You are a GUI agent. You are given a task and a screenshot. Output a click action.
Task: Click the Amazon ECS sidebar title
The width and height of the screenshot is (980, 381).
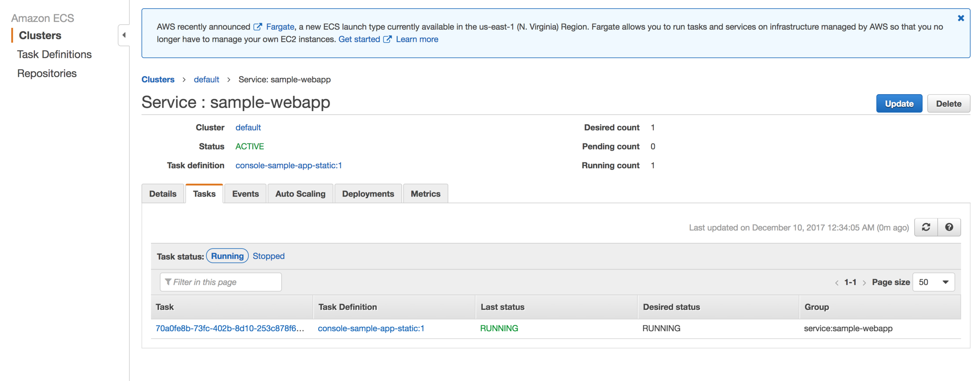point(42,18)
